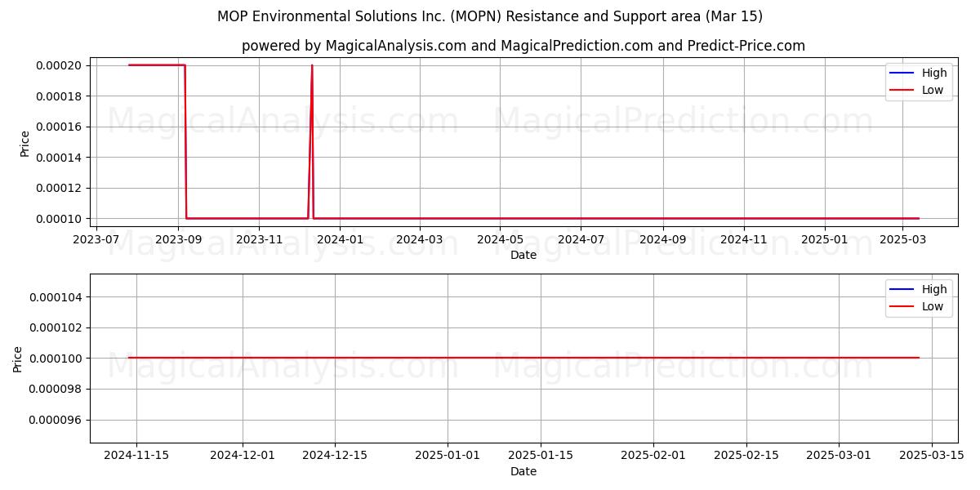Click 'High' in the upper chart legend
The width and height of the screenshot is (980, 490).
(934, 73)
